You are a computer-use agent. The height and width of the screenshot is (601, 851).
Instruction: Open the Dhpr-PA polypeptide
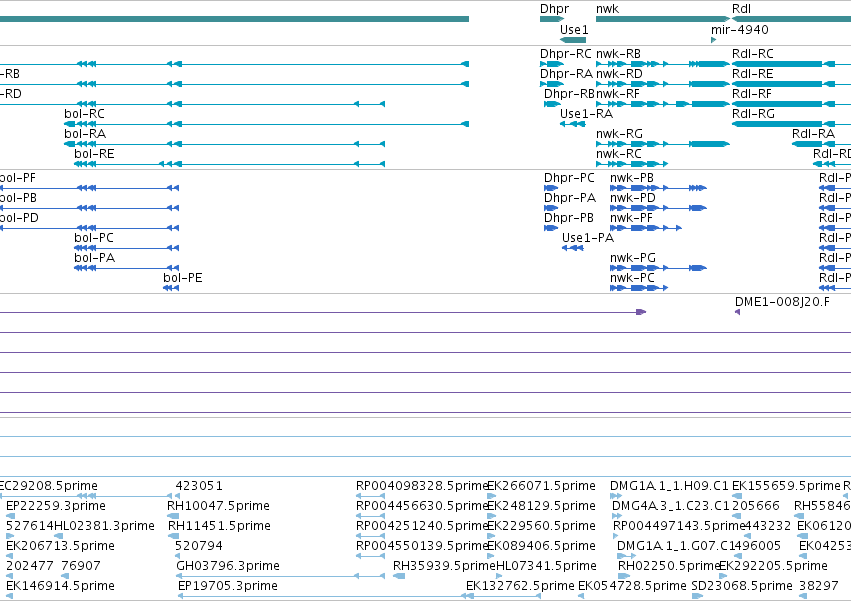570,198
